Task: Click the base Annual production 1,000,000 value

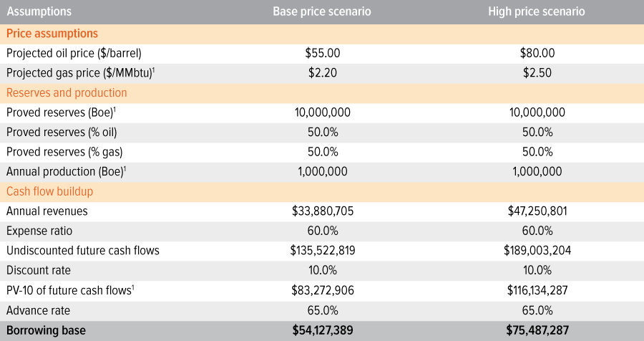Action: [323, 171]
